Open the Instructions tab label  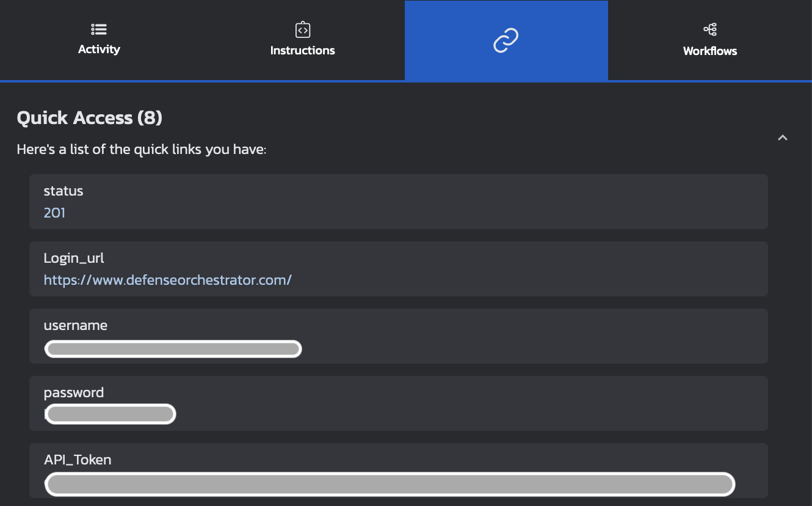tap(303, 51)
